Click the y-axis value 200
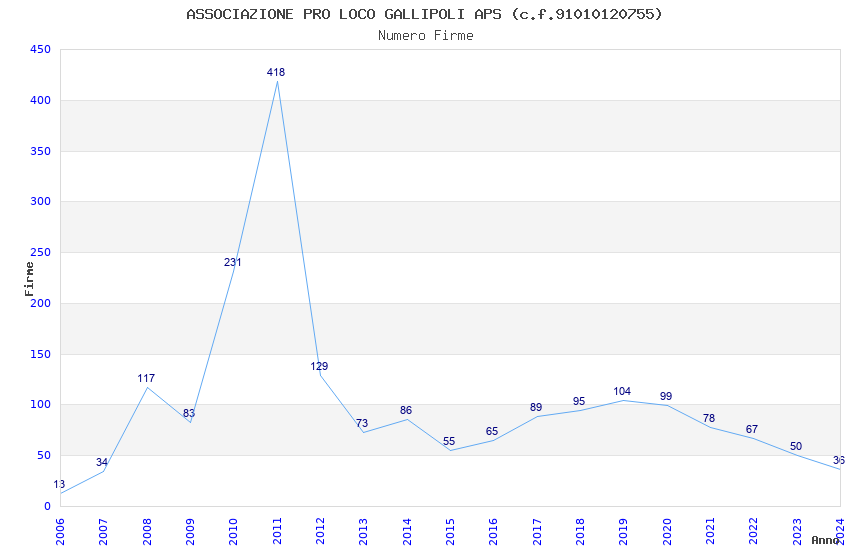This screenshot has width=850, height=550. click(x=41, y=303)
